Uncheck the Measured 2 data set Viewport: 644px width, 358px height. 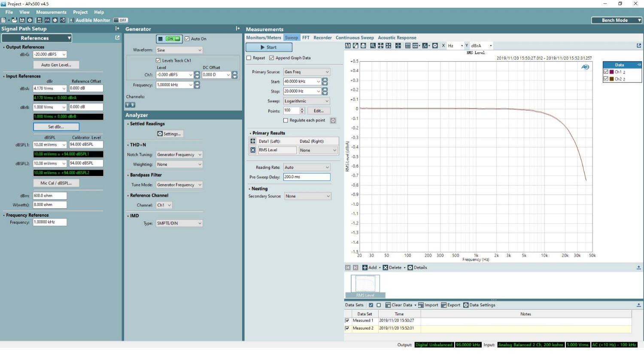click(347, 328)
